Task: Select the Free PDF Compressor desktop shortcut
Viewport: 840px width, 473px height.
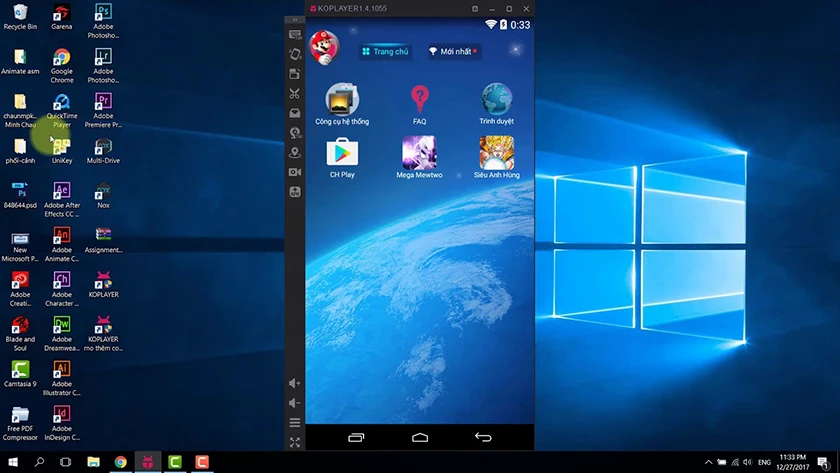Action: (20, 423)
